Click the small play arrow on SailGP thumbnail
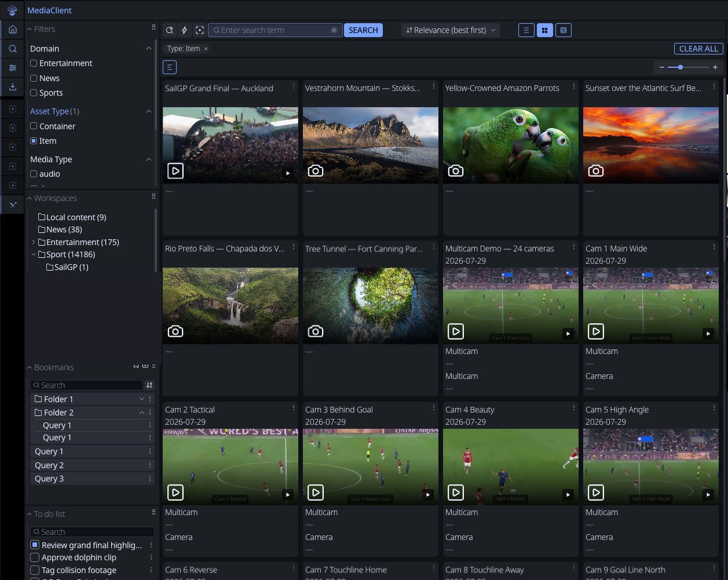 (x=288, y=173)
